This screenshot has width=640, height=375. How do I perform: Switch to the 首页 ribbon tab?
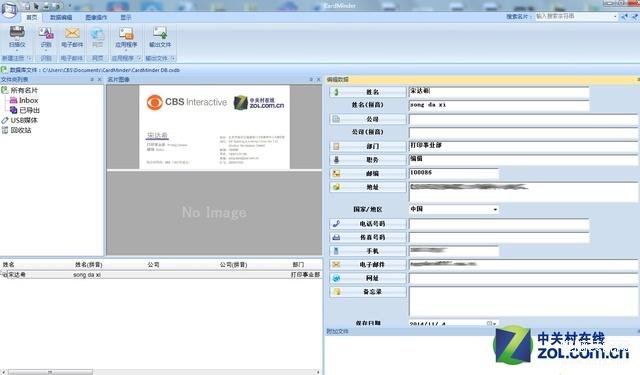point(31,17)
